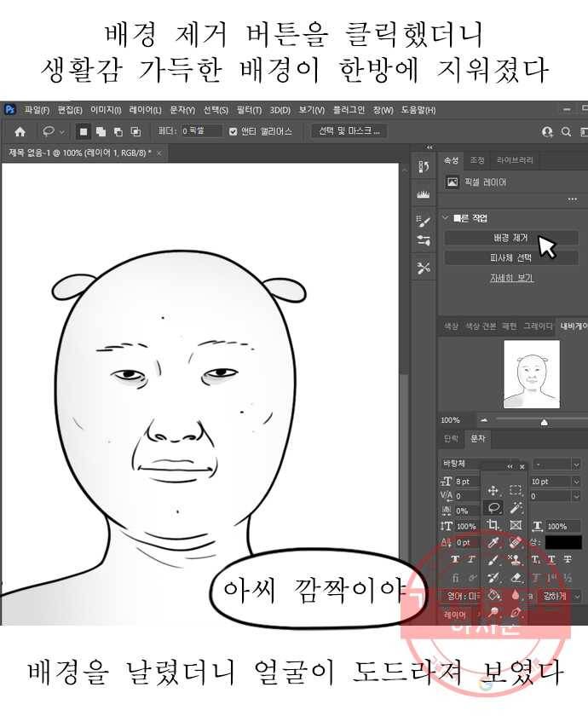Open the 편집(E) menu

point(70,110)
